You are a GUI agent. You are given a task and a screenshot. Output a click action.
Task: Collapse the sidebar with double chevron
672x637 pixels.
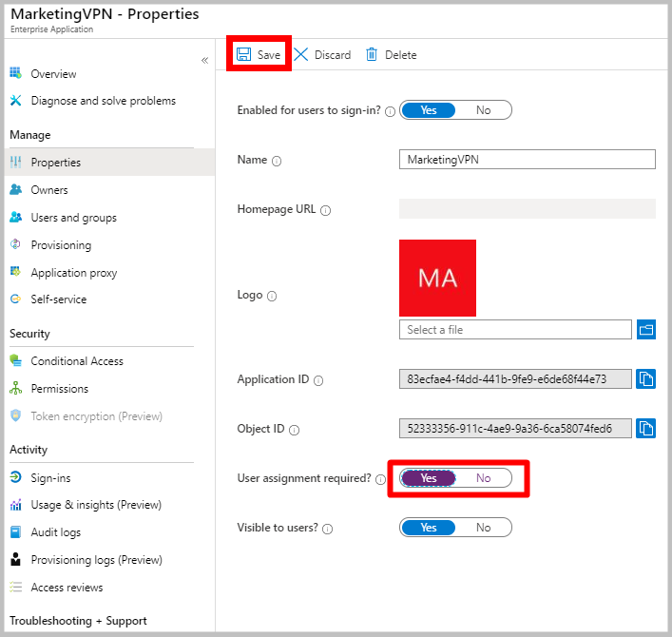205,60
